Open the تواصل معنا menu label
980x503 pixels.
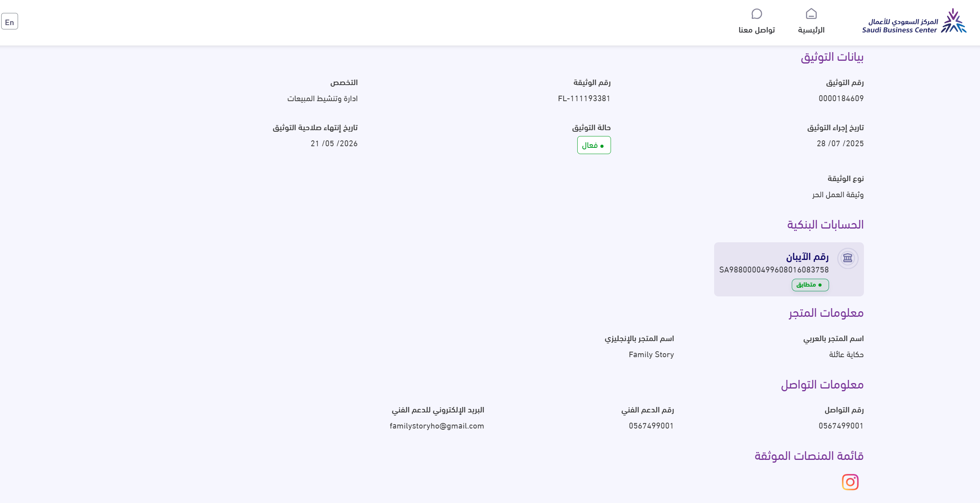[x=756, y=30]
